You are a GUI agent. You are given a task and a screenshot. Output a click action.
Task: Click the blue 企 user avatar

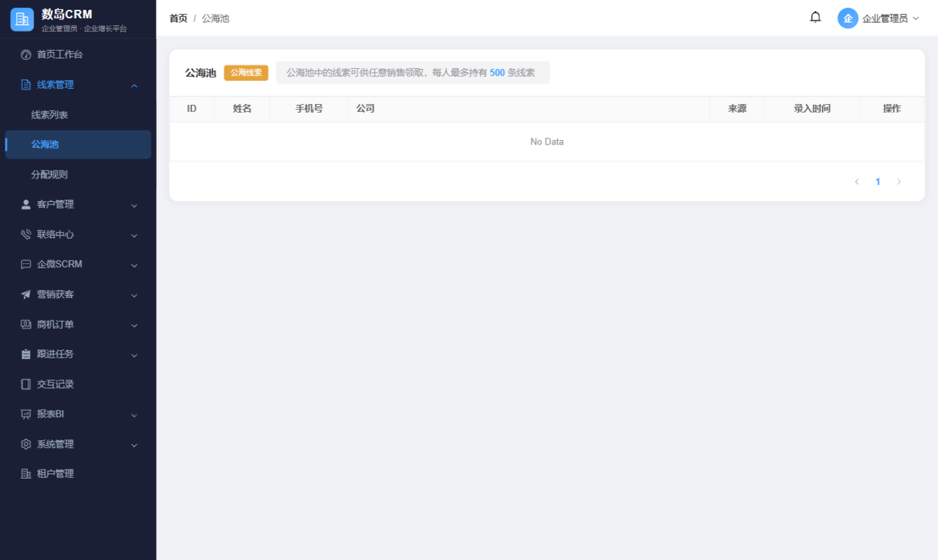[847, 18]
